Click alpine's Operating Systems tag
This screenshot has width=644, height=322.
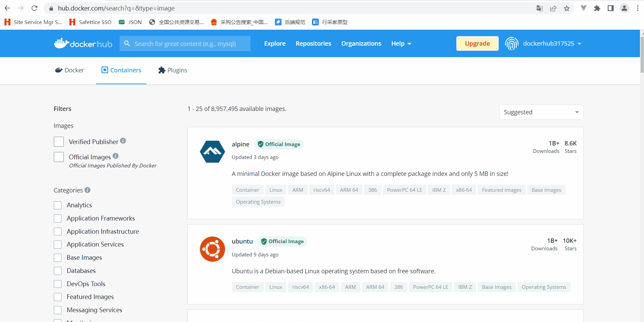point(258,202)
